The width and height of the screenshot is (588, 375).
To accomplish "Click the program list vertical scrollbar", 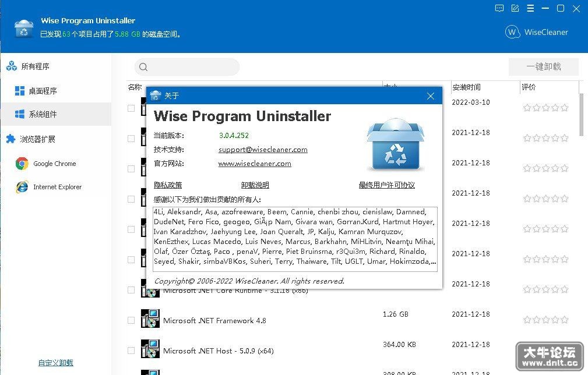I will point(581,114).
